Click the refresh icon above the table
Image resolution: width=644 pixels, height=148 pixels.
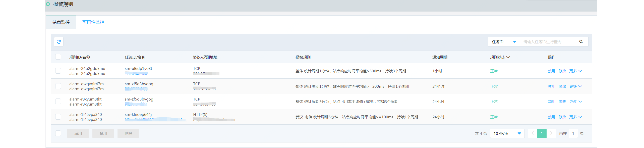coord(59,42)
